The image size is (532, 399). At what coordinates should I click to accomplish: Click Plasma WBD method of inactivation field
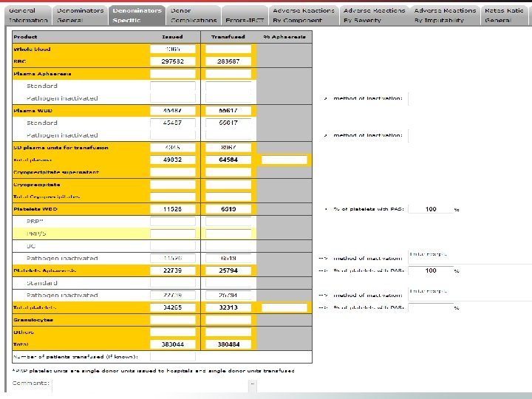pos(470,135)
